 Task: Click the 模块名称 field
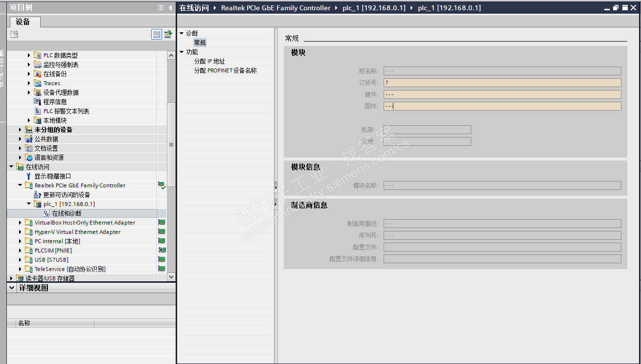(x=502, y=185)
